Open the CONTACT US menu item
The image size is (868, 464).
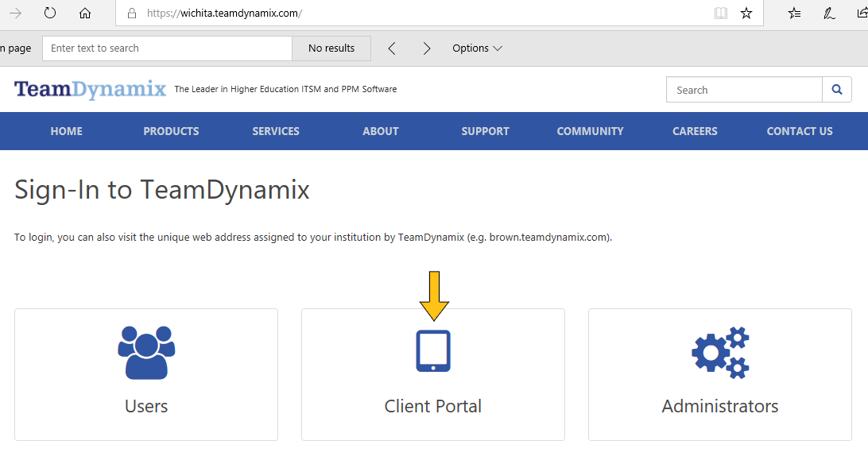pyautogui.click(x=800, y=131)
